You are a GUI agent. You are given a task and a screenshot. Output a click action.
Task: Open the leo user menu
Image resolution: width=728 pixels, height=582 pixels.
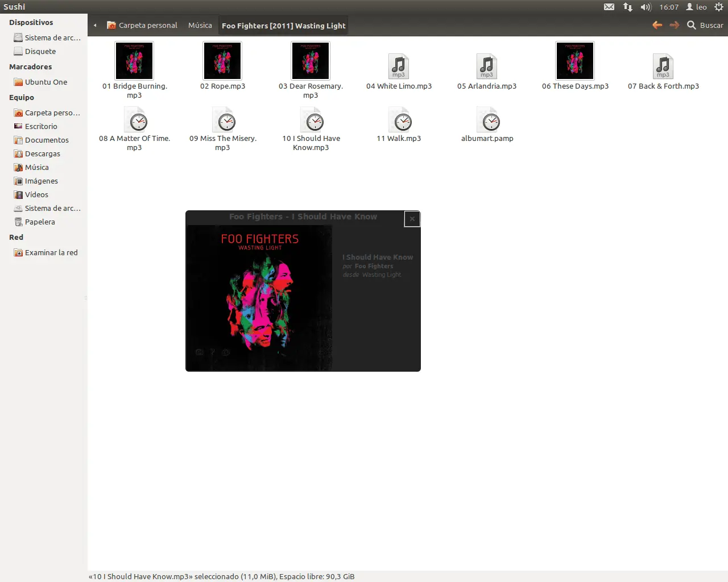coord(696,7)
